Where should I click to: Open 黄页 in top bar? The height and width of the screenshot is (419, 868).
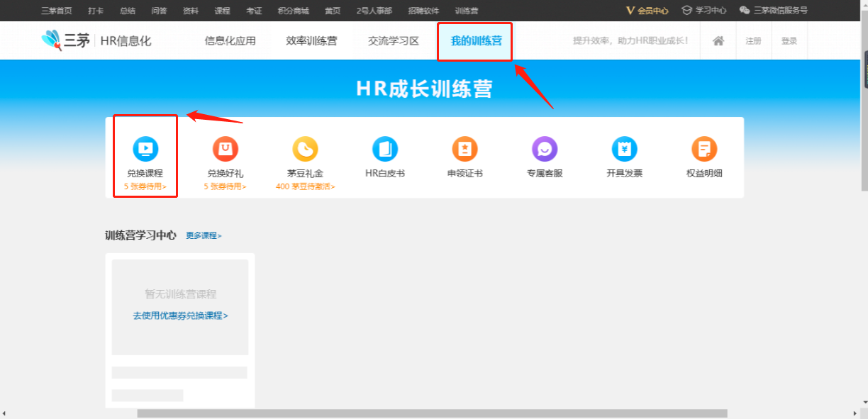(333, 11)
